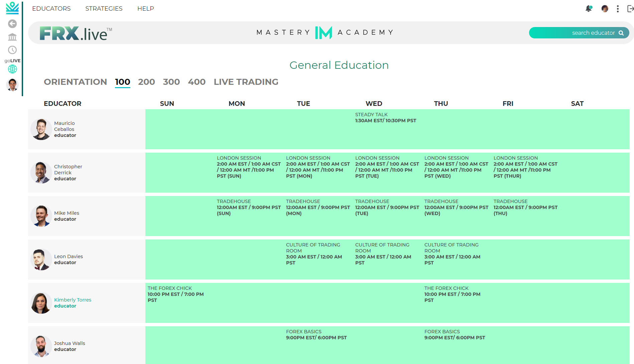Open the clock history icon in sidebar
The width and height of the screenshot is (634, 364).
pos(12,50)
